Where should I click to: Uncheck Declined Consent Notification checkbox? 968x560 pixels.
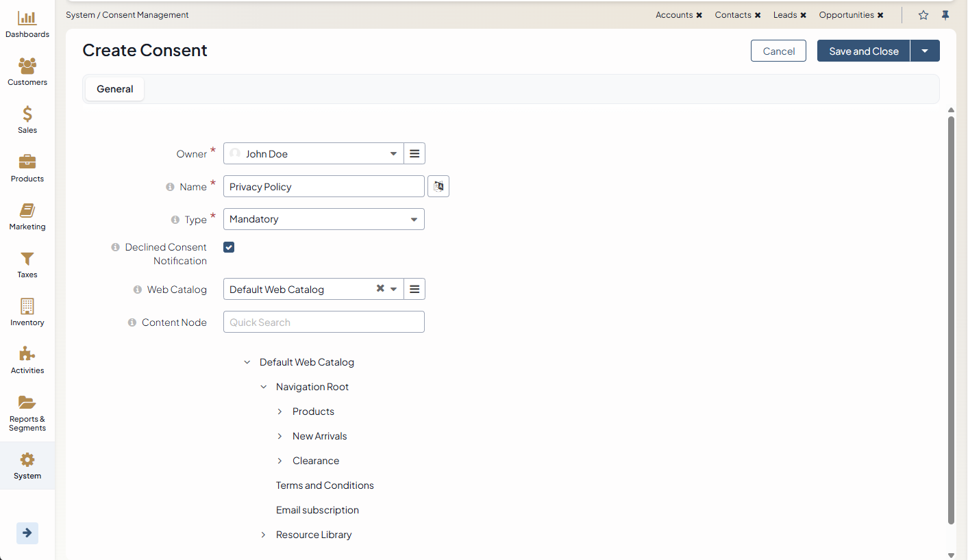pos(229,247)
